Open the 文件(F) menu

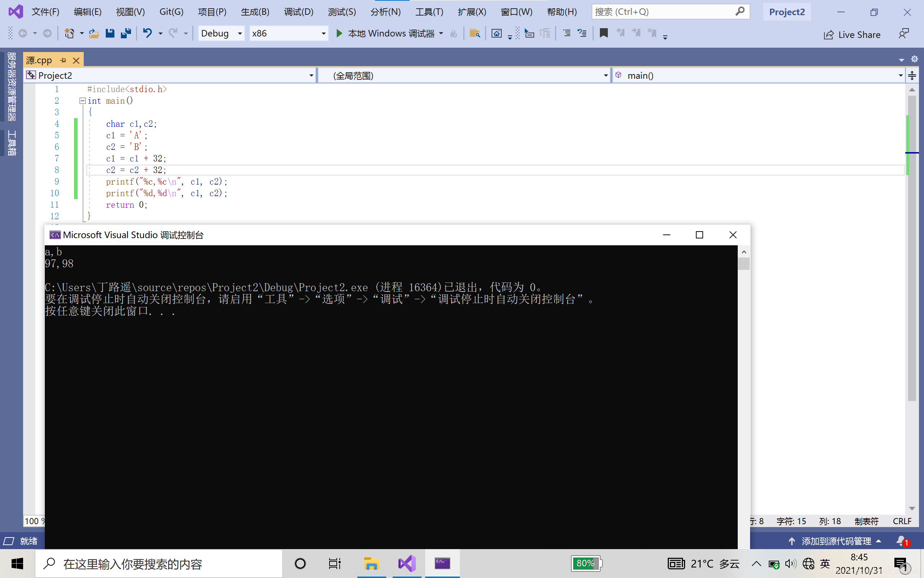(x=45, y=12)
